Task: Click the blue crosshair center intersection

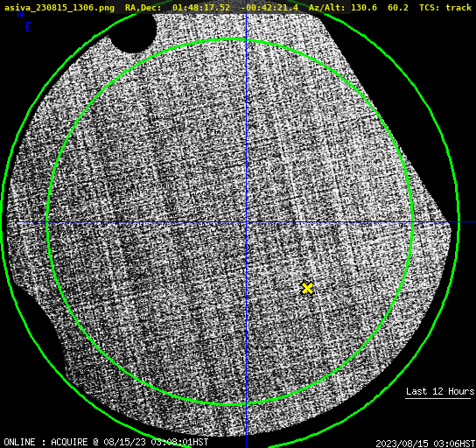Action: 246,222
